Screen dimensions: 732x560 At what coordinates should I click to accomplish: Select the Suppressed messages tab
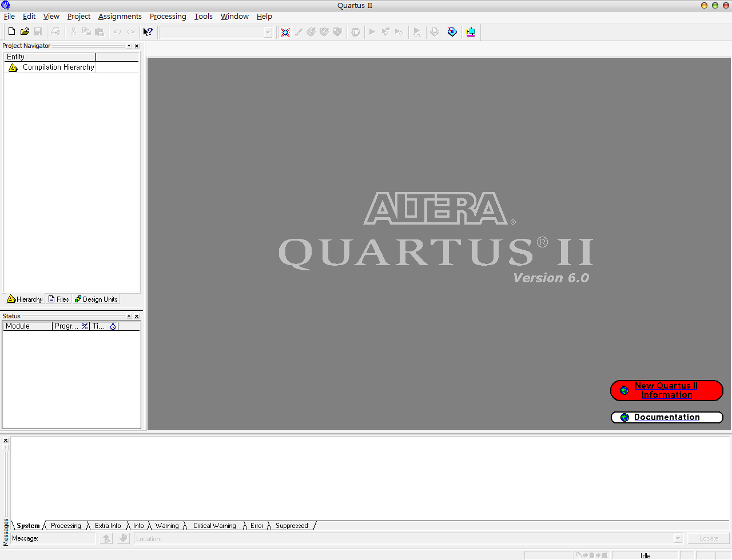(x=292, y=526)
